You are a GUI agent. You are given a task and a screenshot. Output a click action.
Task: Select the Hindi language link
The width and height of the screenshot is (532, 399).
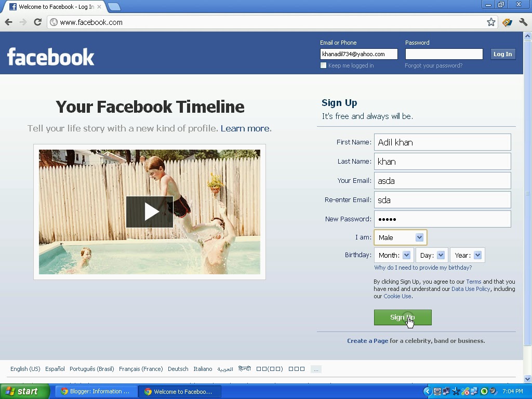click(244, 368)
